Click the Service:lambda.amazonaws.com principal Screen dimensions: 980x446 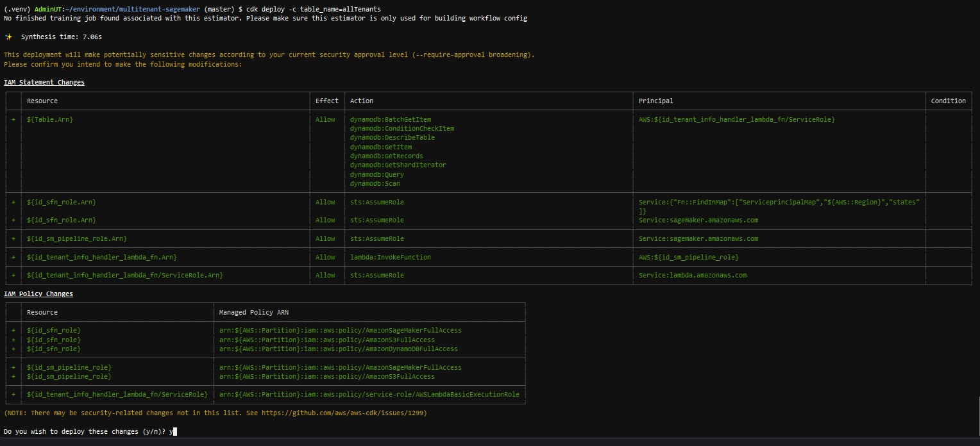coord(693,276)
